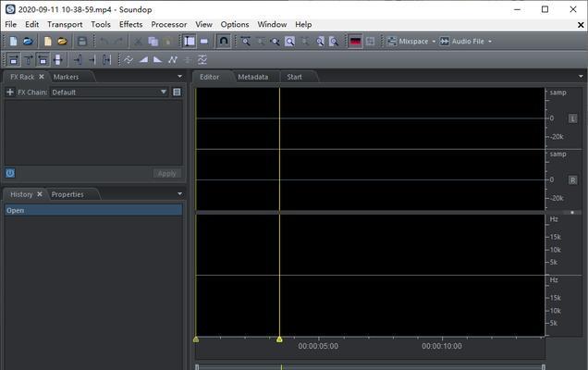Toggle the snapping magnet icon
Viewport: 588px width, 370px height.
coord(224,41)
